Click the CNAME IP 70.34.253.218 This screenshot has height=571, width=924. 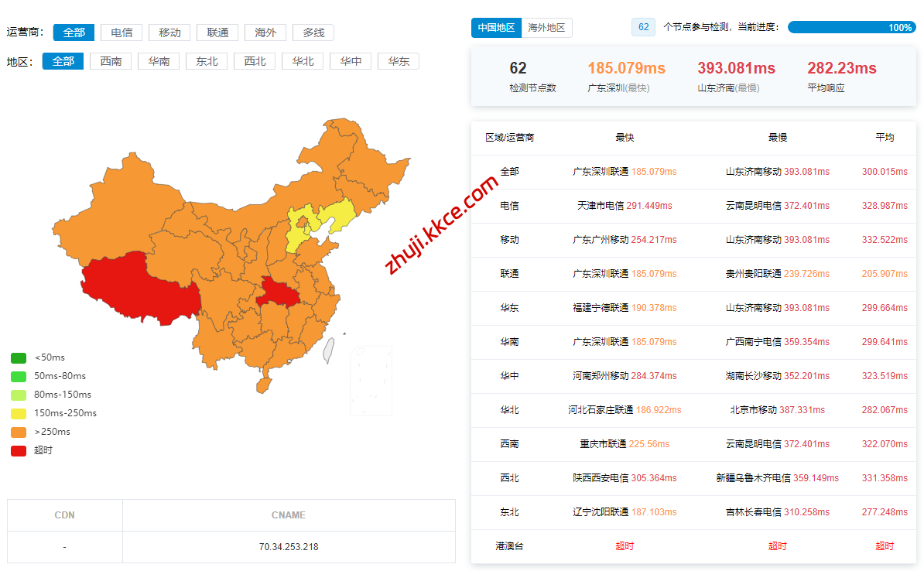[289, 547]
